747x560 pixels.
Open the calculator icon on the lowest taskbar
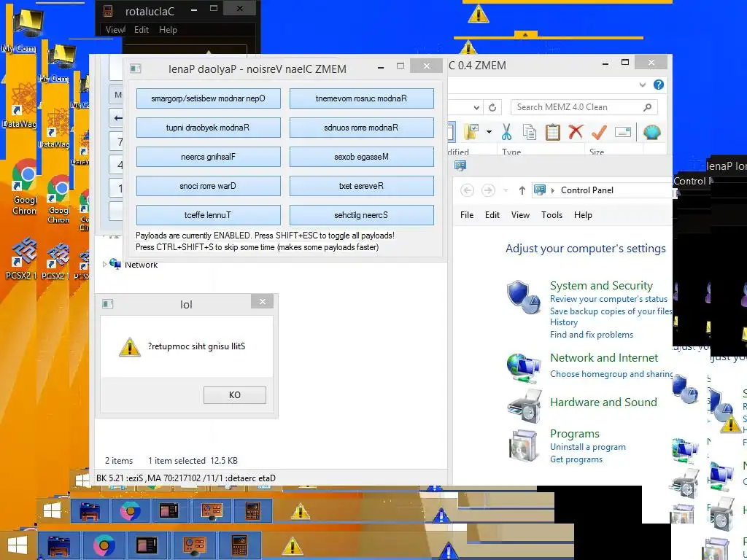click(239, 545)
